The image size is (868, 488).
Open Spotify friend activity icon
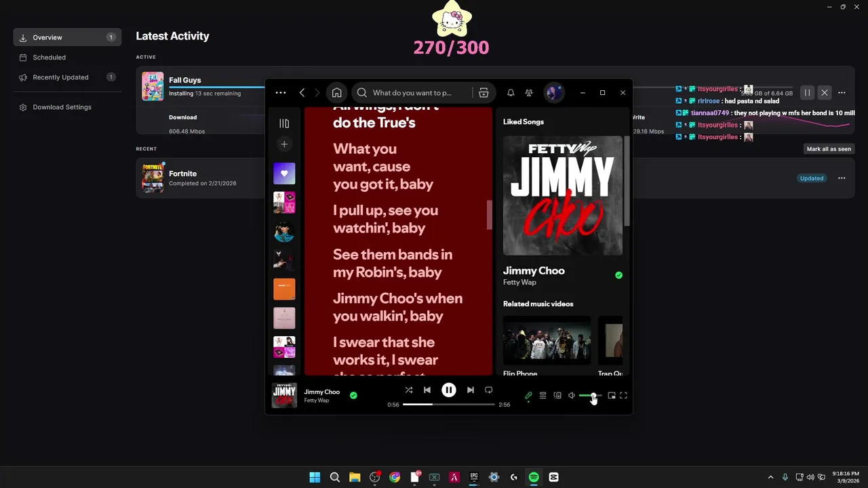pos(529,93)
